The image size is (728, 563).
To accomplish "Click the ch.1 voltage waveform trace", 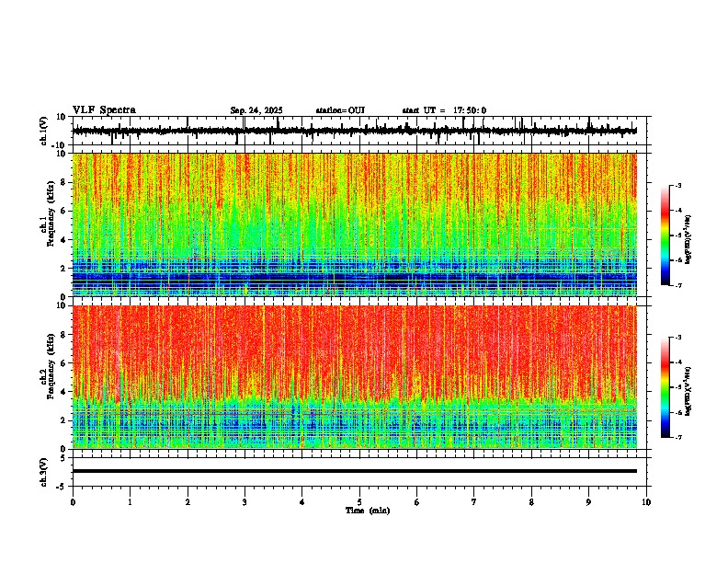I will (355, 131).
